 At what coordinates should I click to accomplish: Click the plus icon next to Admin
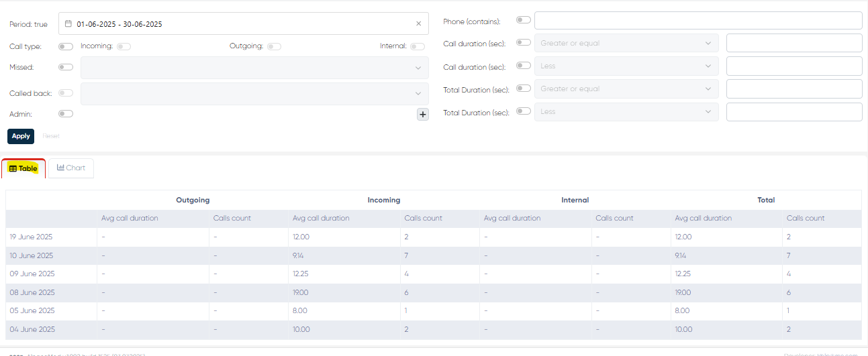coord(423,115)
